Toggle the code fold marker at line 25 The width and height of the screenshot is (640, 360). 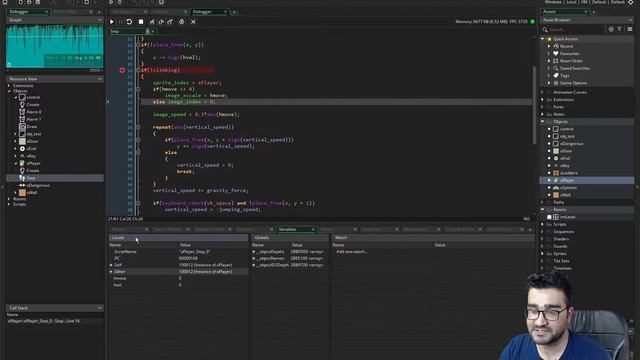138,127
